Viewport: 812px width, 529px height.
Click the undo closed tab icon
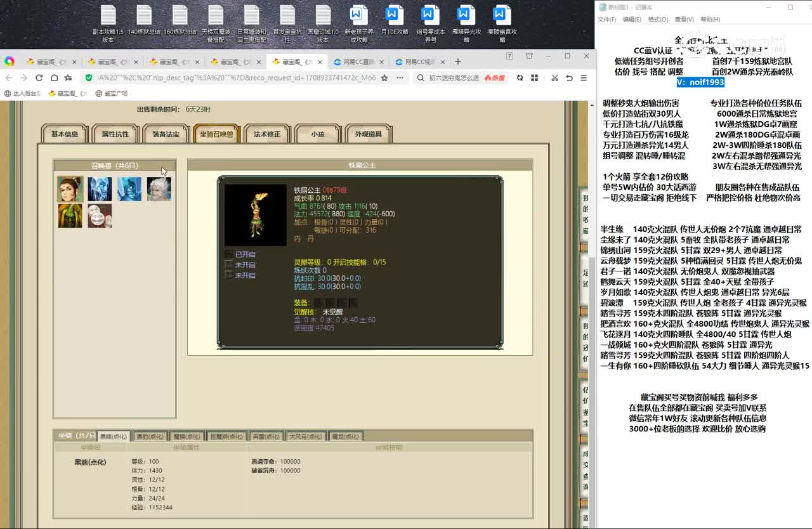569,78
